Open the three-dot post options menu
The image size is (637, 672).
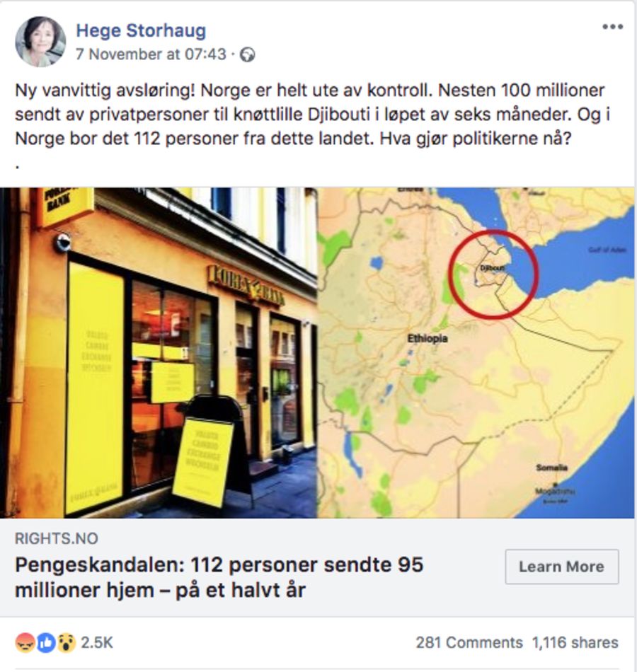pyautogui.click(x=612, y=27)
